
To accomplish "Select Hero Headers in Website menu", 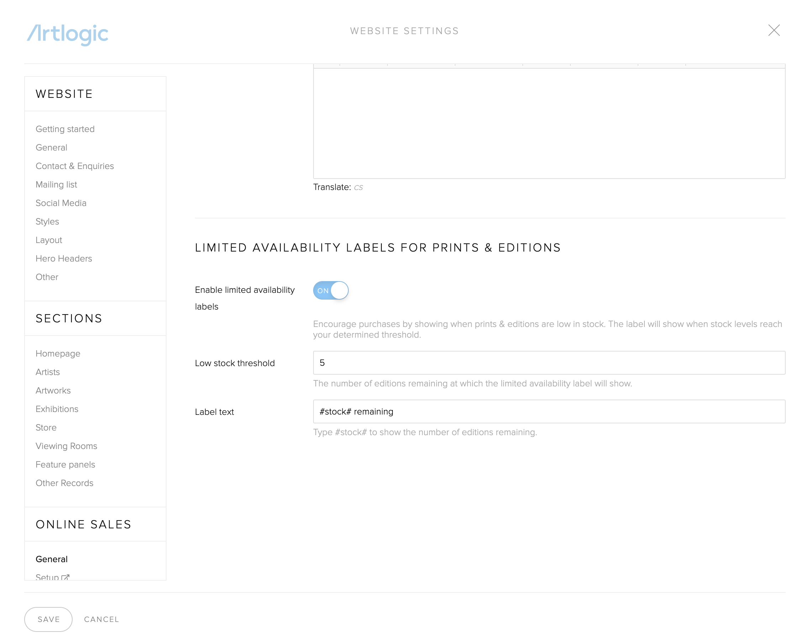I will point(64,258).
